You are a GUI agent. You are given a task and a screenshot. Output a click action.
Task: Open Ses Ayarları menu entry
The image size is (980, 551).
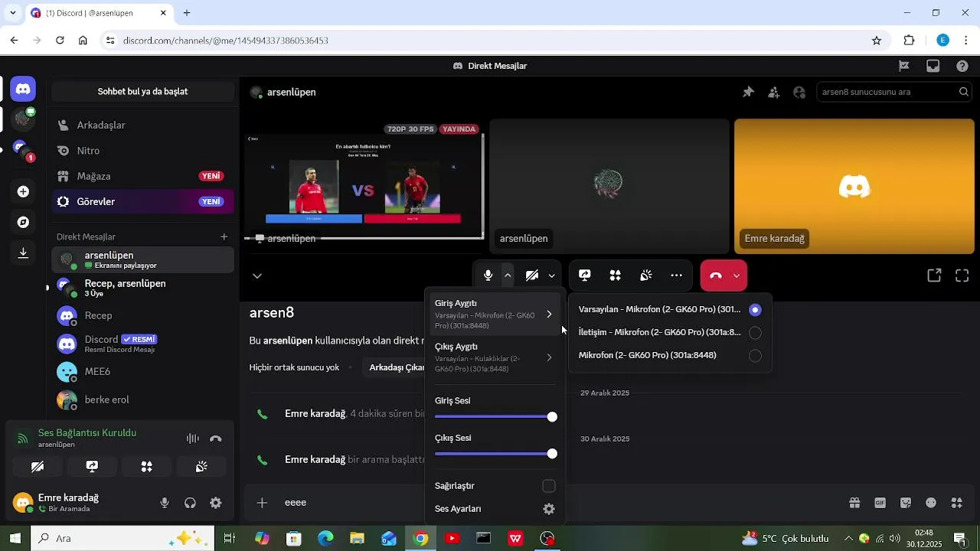point(495,509)
